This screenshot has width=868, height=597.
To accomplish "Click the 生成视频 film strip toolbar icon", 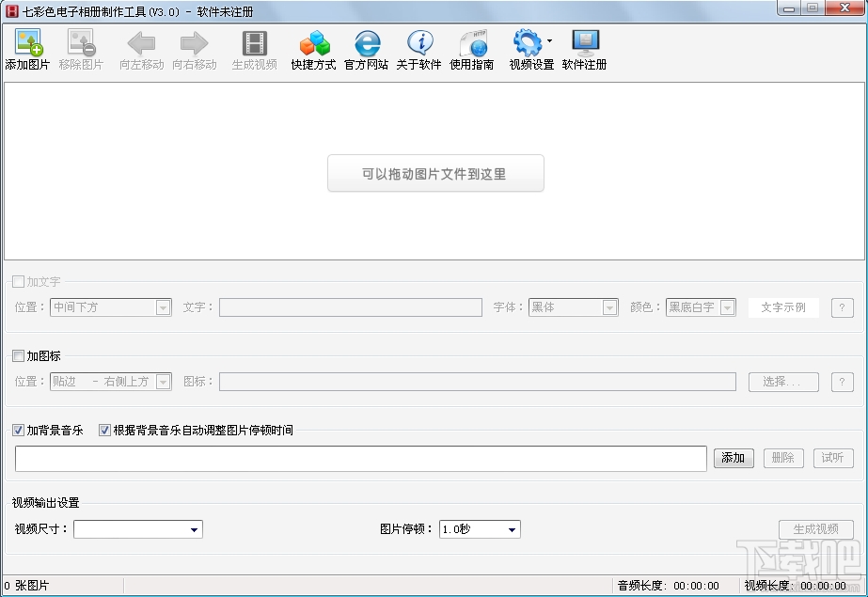I will point(255,43).
